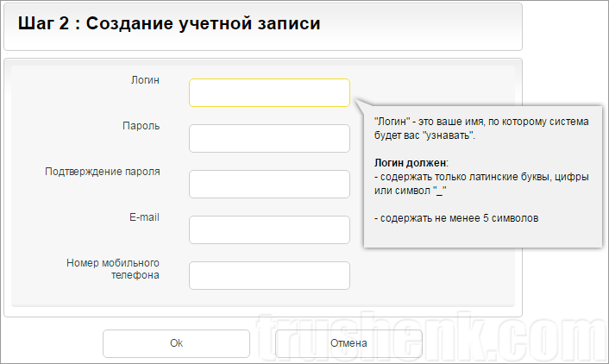Click the Пароль label text

tap(141, 126)
